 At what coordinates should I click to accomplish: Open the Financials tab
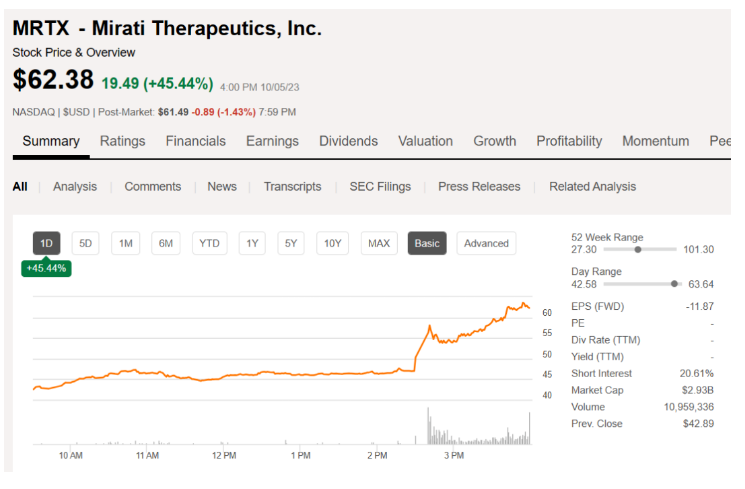pyautogui.click(x=195, y=141)
